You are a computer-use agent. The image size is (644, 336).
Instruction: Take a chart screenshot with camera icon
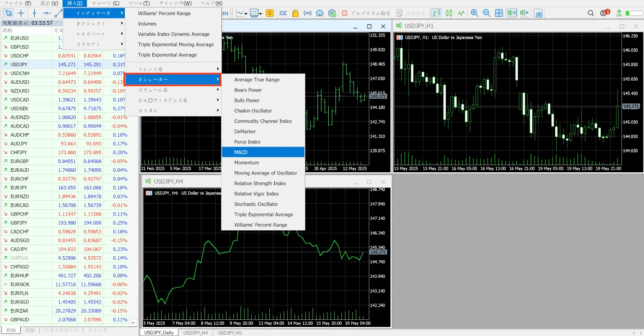click(x=538, y=13)
